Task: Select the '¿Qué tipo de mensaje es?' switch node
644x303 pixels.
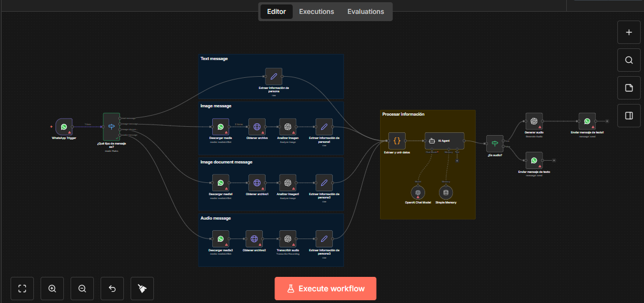Action: point(111,127)
